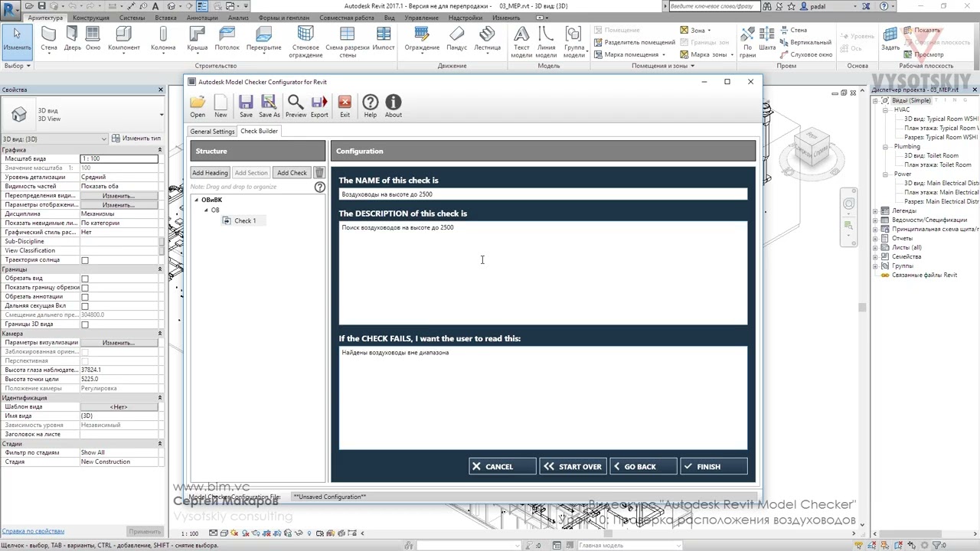Switch to the General Settings tab
Image resolution: width=980 pixels, height=551 pixels.
pos(212,132)
